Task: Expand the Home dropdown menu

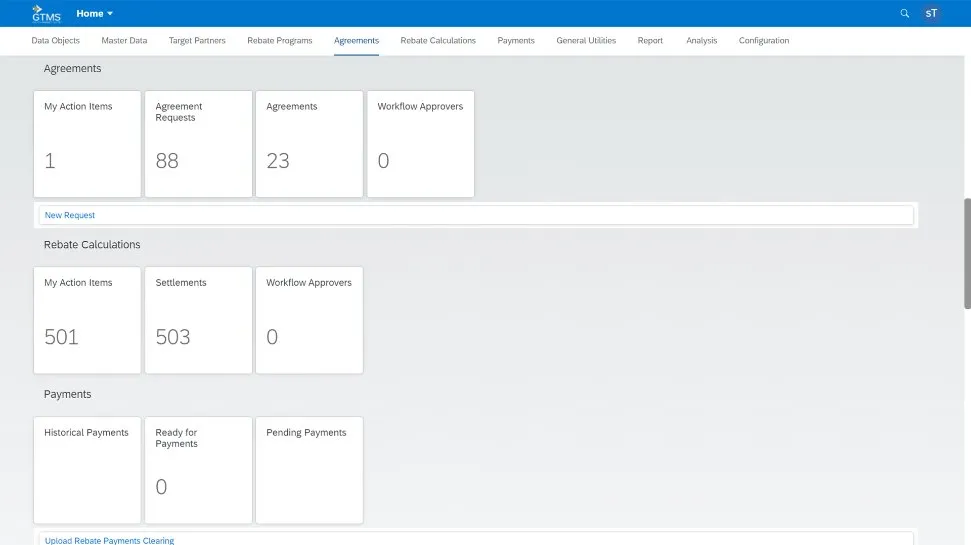Action: click(x=95, y=14)
